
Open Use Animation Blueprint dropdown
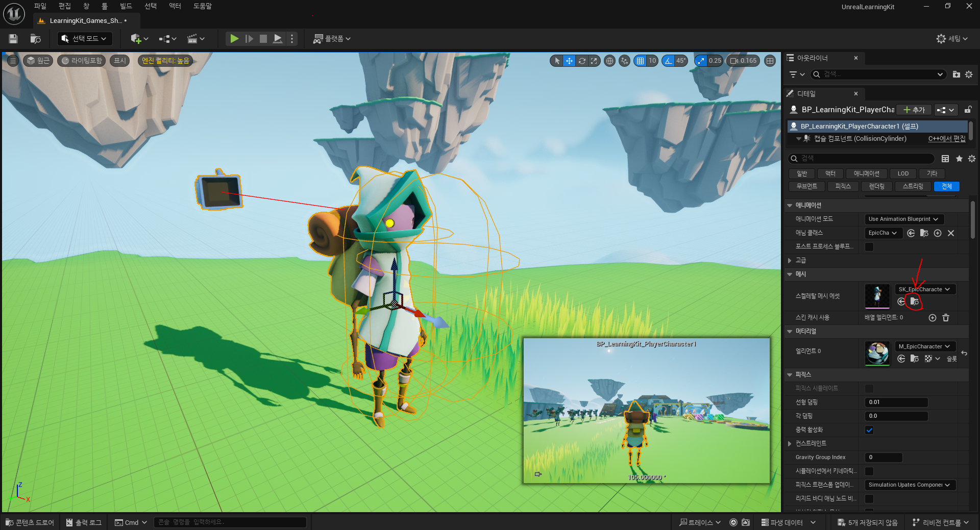(904, 219)
